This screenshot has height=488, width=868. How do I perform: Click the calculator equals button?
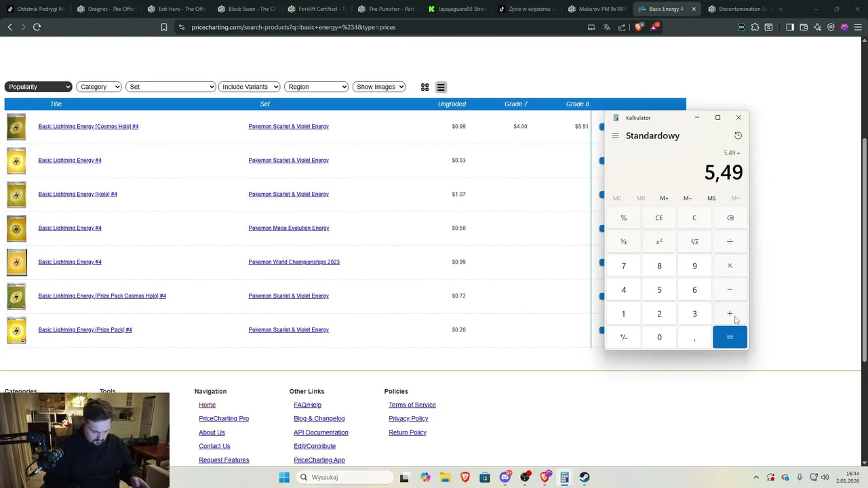click(x=730, y=337)
